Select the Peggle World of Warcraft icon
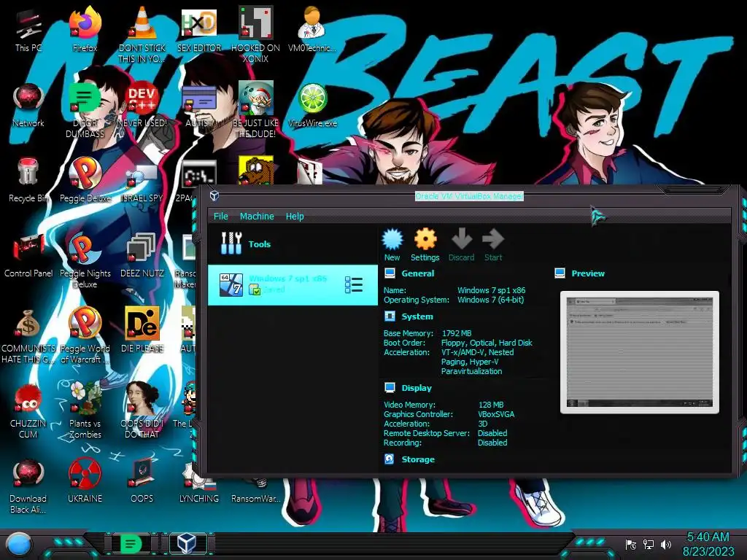Screen dimensions: 747x560 [85, 335]
